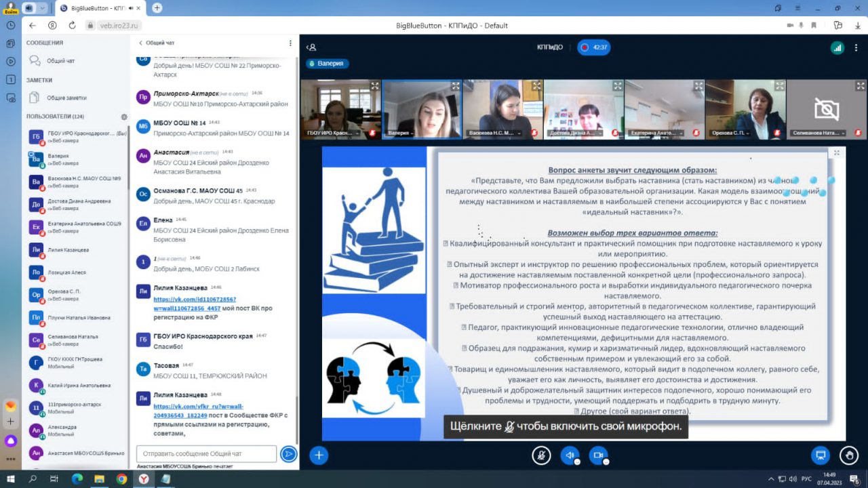Viewport: 868px width, 488px height.
Task: Collapse the Общий чат panel with the back chevron
Action: [x=141, y=43]
